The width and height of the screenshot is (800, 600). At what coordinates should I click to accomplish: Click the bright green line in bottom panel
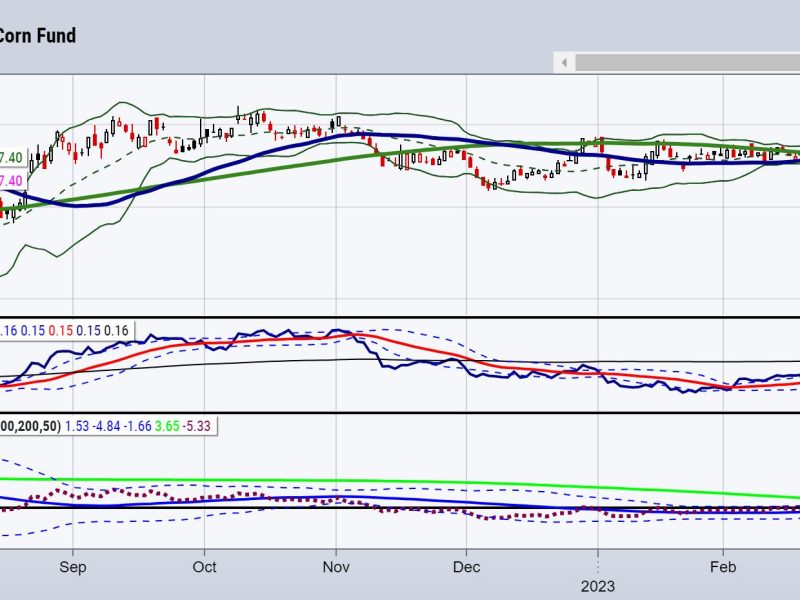tap(400, 481)
